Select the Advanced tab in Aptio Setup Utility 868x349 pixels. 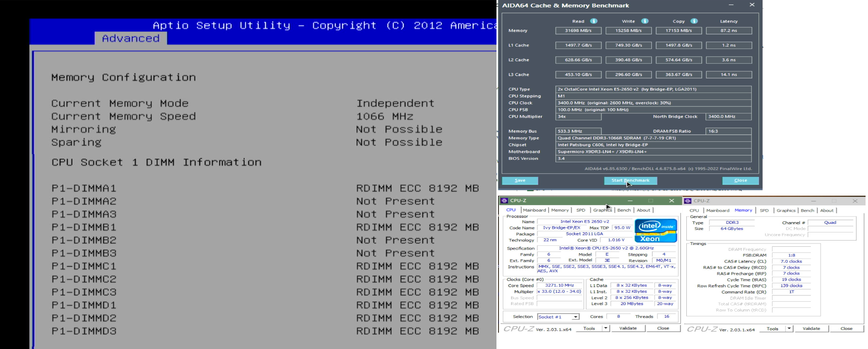[x=131, y=38]
